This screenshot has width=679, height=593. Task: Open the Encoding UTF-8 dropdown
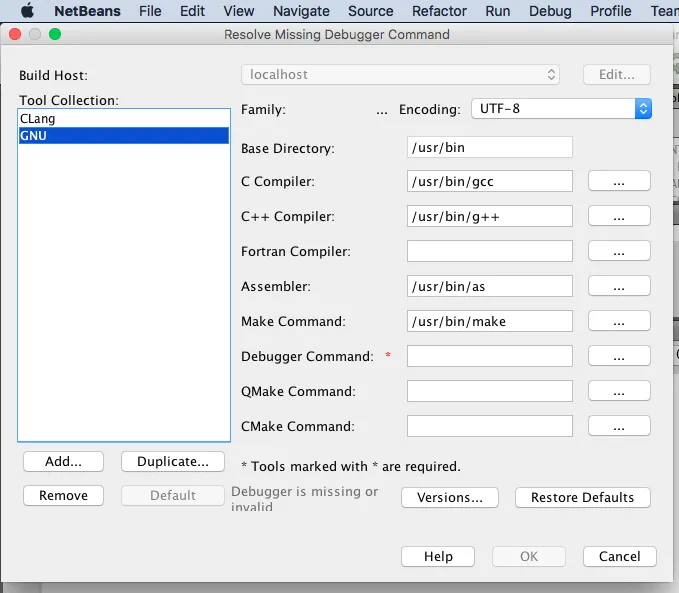coord(561,109)
